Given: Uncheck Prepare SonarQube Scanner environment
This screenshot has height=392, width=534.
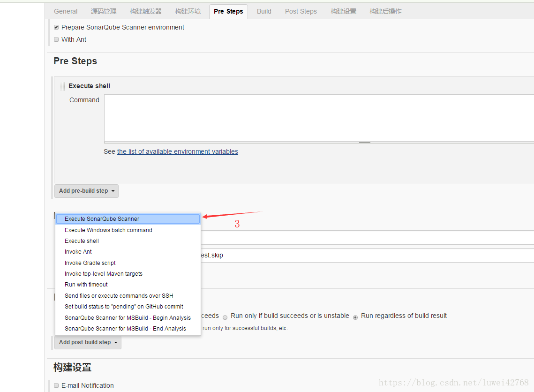Looking at the screenshot, I should [x=56, y=27].
